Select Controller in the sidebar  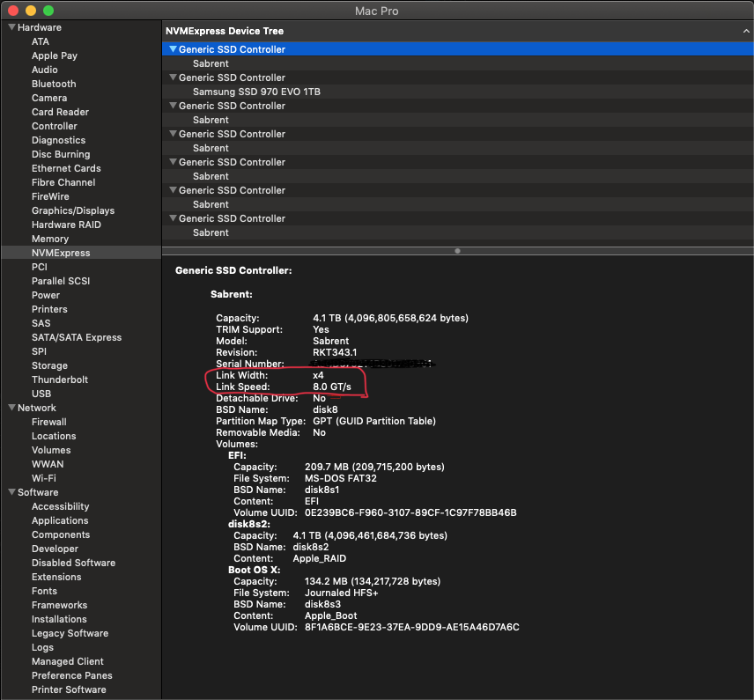[x=55, y=126]
